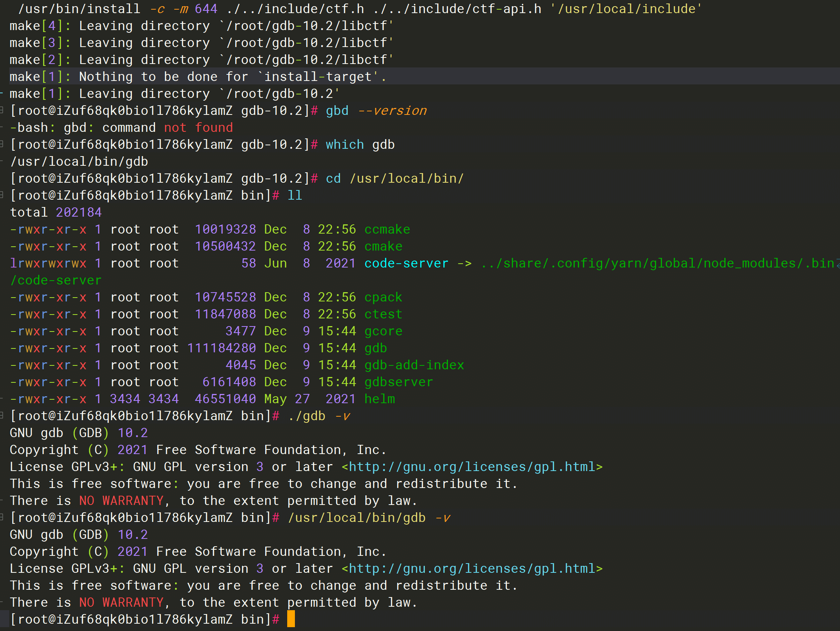840x631 pixels.
Task: Click the 'total 202184' line
Action: pos(56,212)
